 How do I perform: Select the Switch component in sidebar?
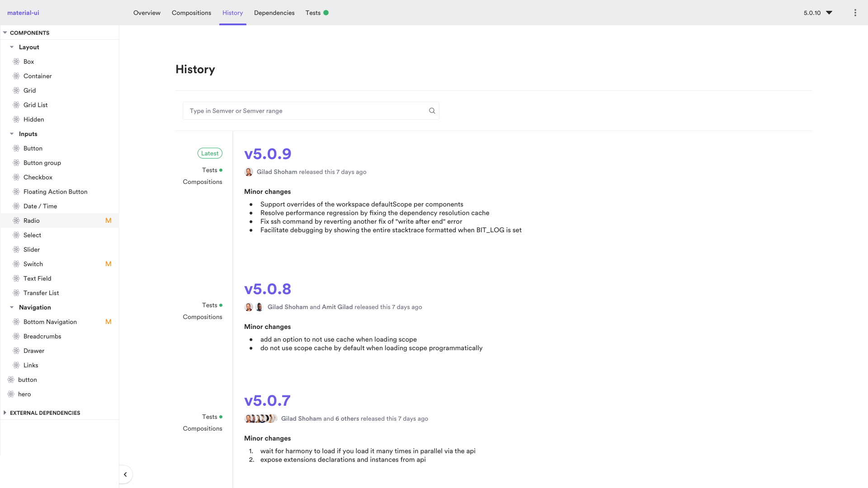click(33, 264)
